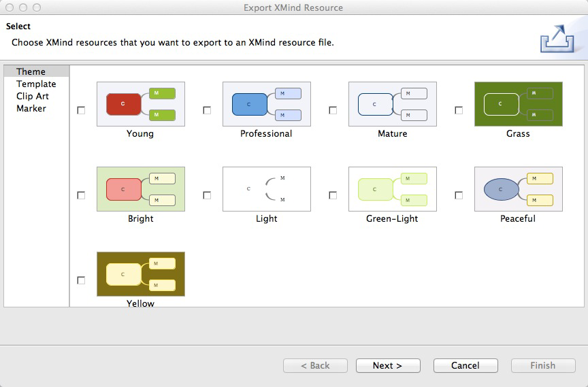Check the Green-Light theme checkbox
Screen dimensions: 588x387
point(333,195)
